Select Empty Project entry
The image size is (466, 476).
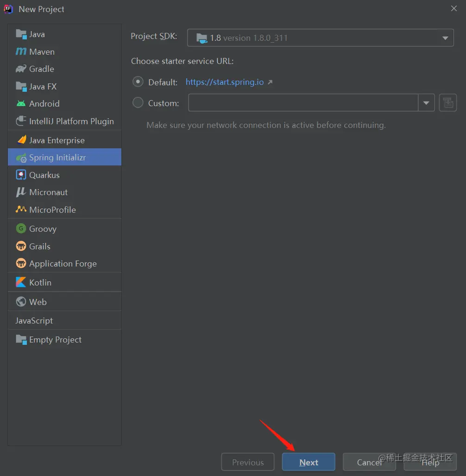tap(65, 339)
